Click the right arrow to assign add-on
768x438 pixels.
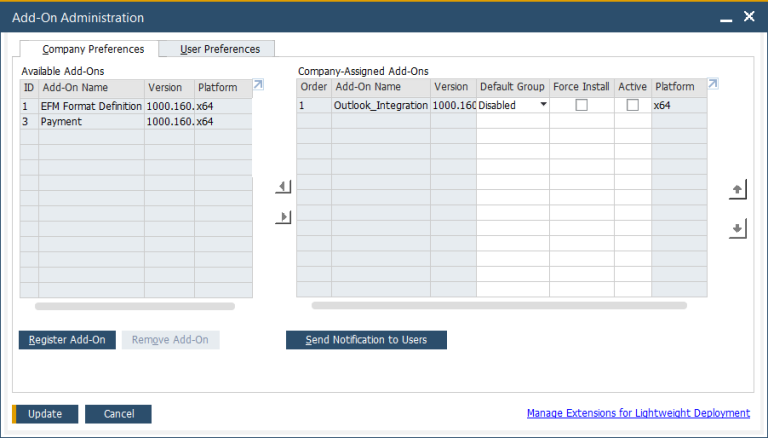283,217
